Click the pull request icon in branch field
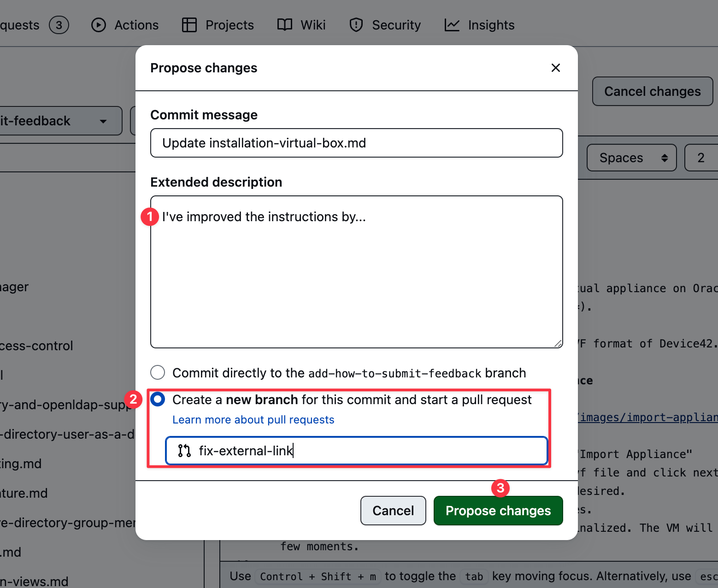The image size is (718, 588). 184,451
